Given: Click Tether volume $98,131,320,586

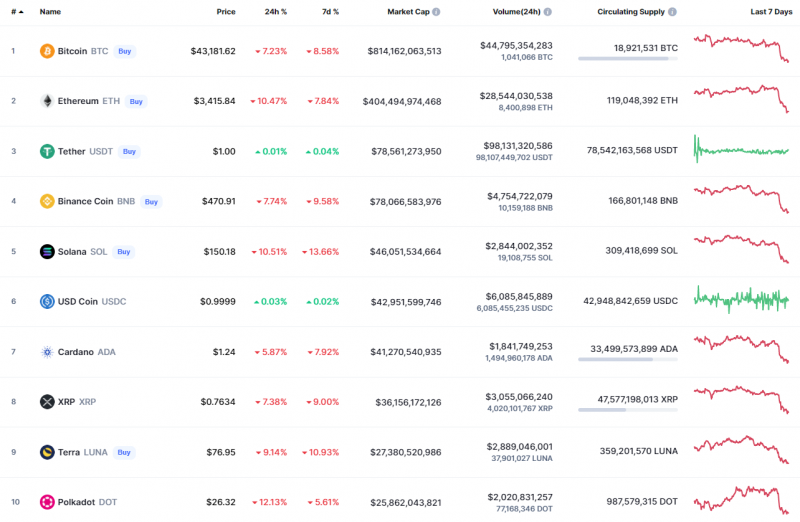Looking at the screenshot, I should (518, 146).
